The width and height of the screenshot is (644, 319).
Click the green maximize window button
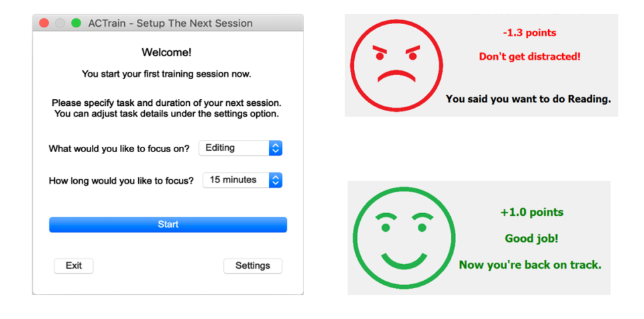(76, 23)
